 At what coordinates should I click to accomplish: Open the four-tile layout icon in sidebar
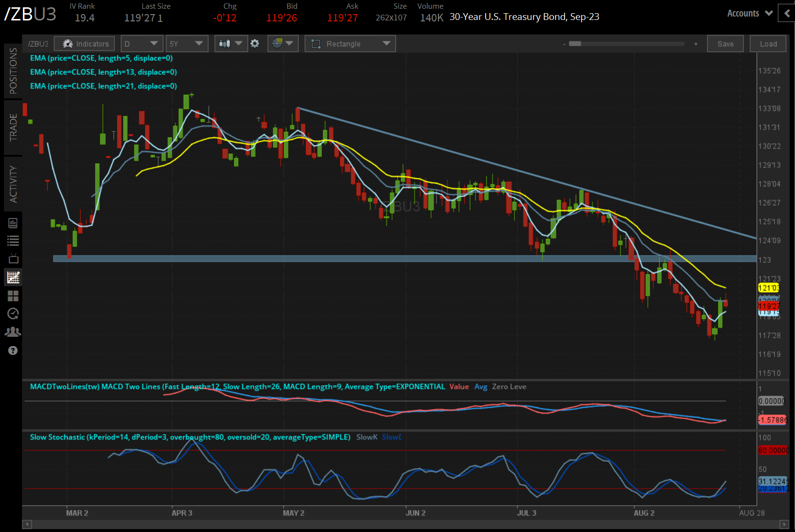[13, 296]
